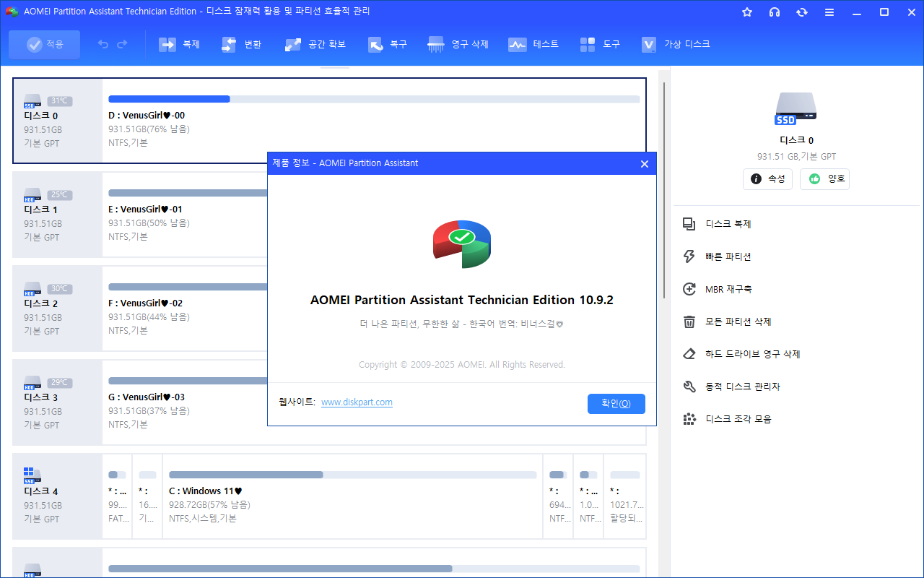Open the www.diskpart.com website link
This screenshot has width=924, height=578.
357,402
